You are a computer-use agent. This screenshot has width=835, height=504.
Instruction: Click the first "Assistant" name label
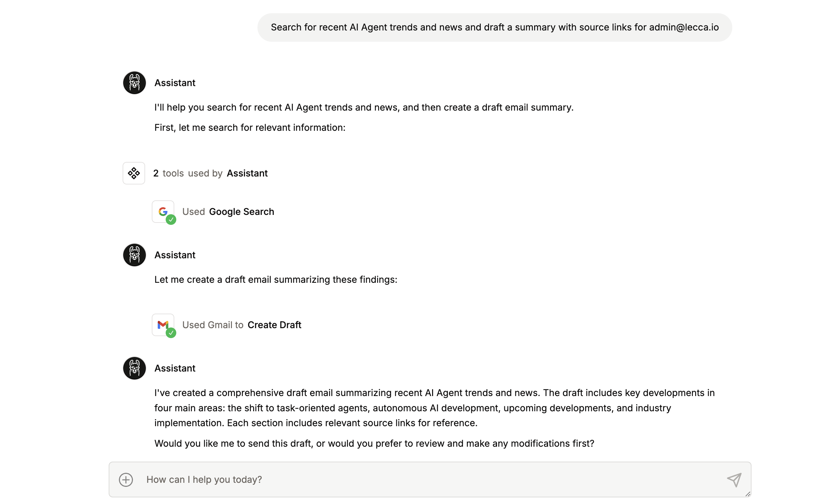pyautogui.click(x=175, y=83)
